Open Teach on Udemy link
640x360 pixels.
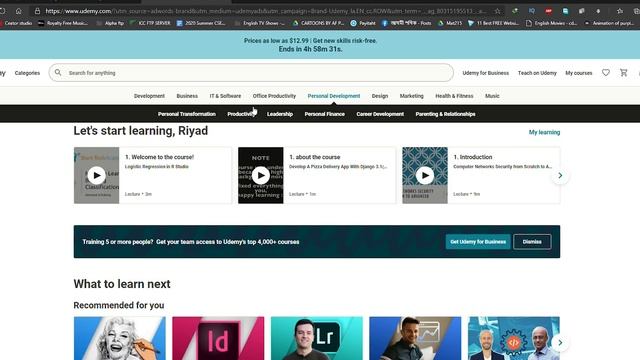click(x=537, y=73)
